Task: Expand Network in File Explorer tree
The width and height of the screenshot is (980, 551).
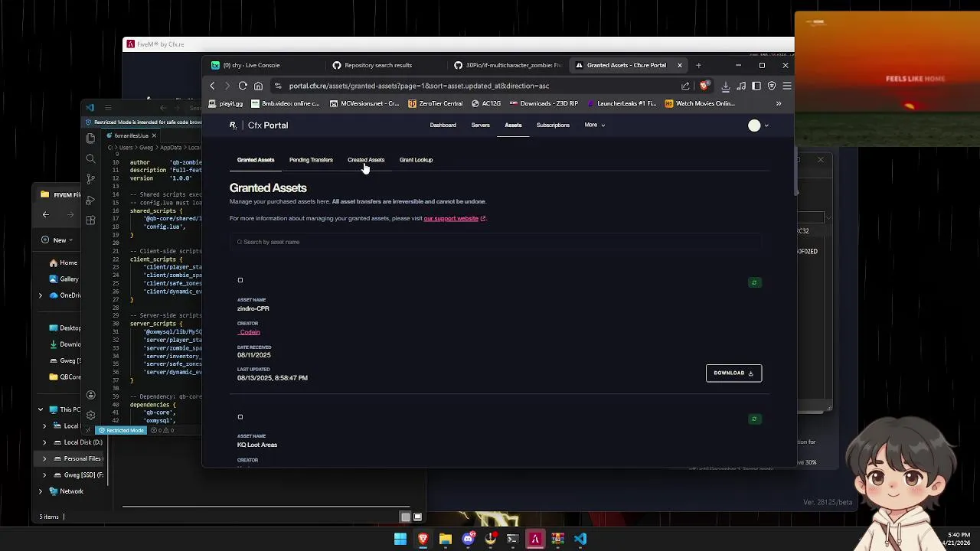Action: 41,491
